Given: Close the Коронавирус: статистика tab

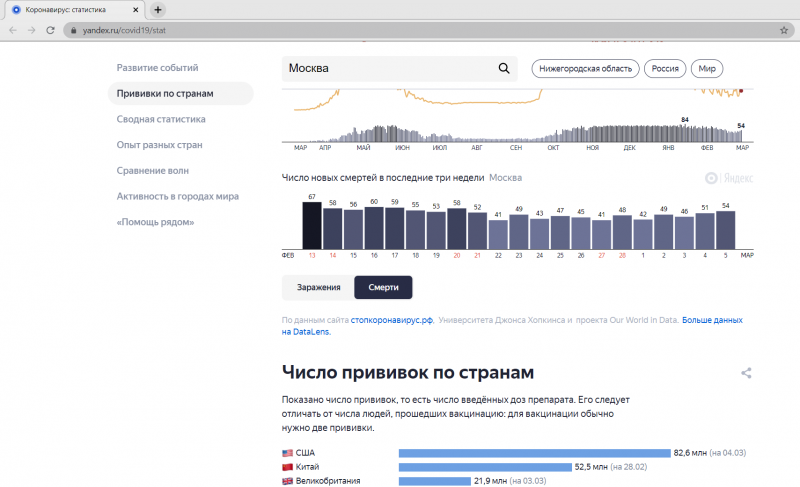Looking at the screenshot, I should coord(135,10).
